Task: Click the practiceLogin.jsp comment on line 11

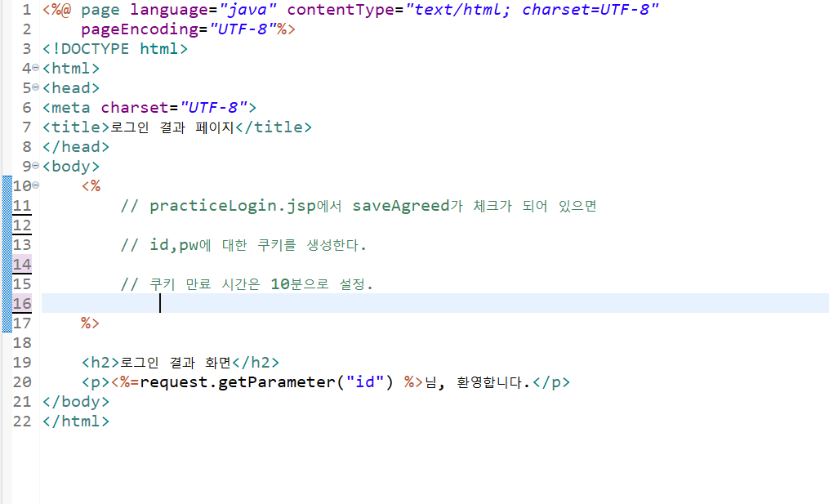Action: coord(359,206)
